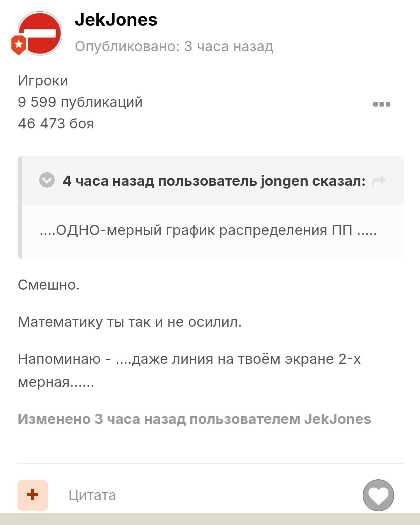Click the quote header by jongen

(x=214, y=181)
